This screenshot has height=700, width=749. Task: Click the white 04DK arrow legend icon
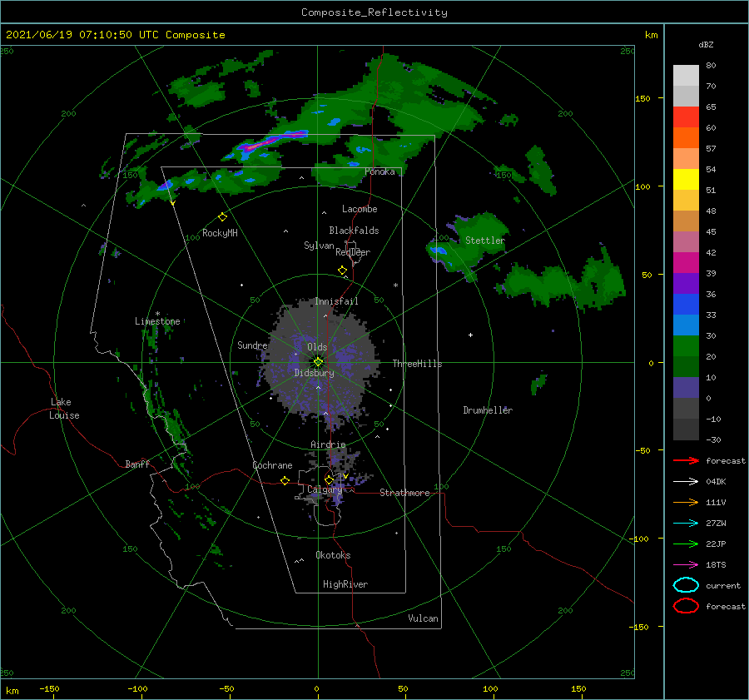coord(686,481)
